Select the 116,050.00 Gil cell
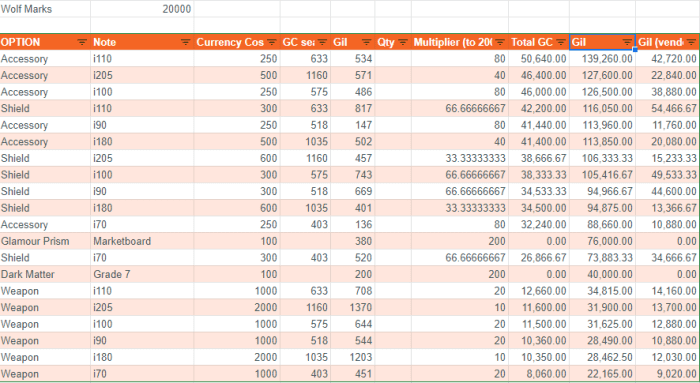700x383 pixels. 602,108
